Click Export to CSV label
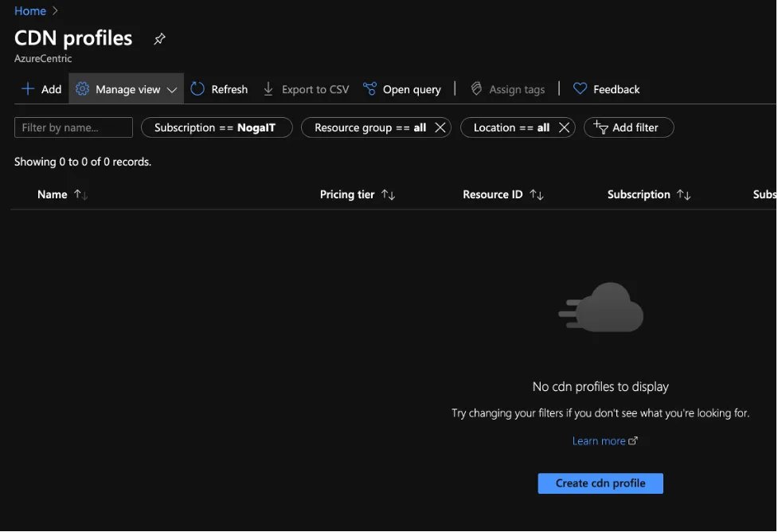778x532 pixels. click(315, 89)
